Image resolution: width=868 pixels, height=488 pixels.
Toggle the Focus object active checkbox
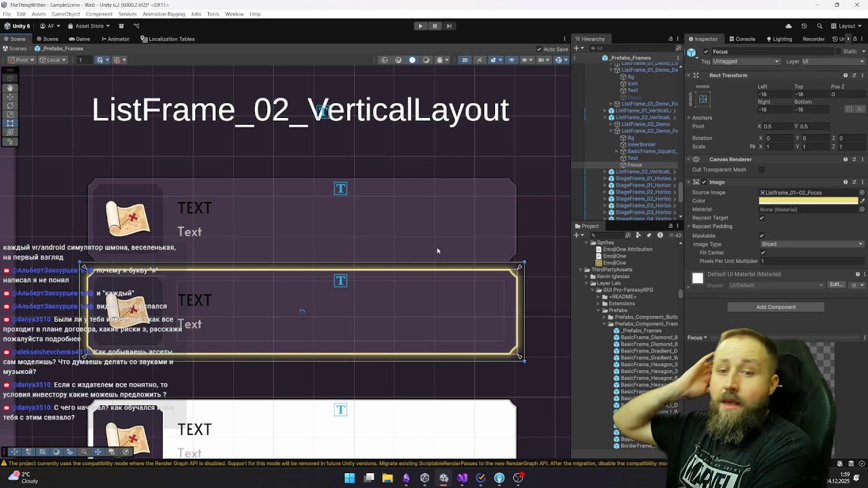click(x=706, y=52)
